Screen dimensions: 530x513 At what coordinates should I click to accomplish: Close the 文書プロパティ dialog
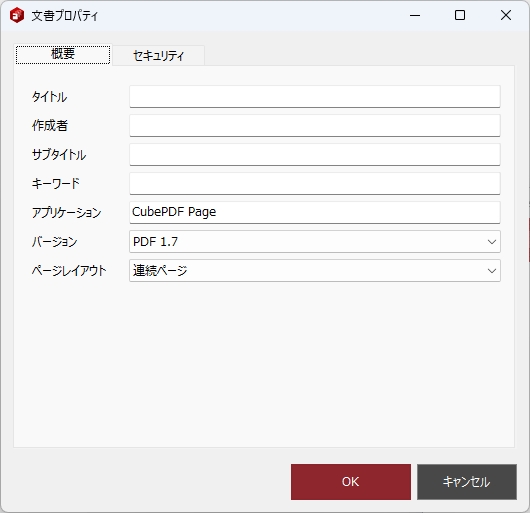pos(506,16)
